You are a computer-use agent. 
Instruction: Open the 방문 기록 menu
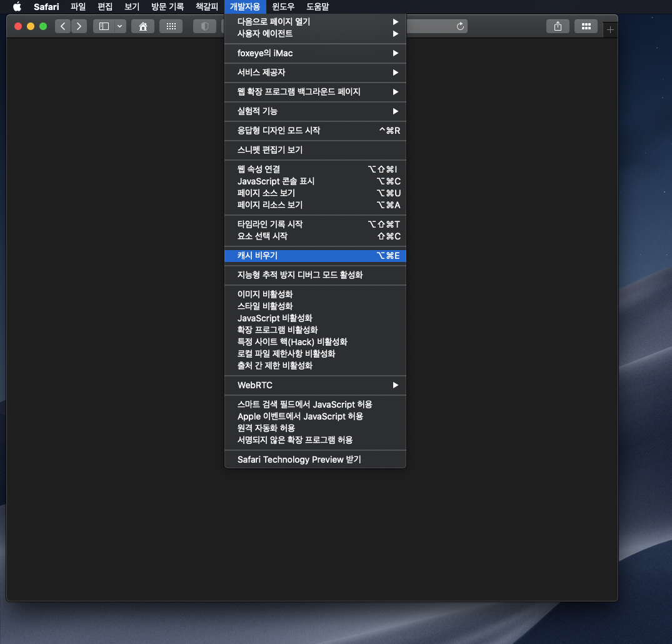point(168,6)
